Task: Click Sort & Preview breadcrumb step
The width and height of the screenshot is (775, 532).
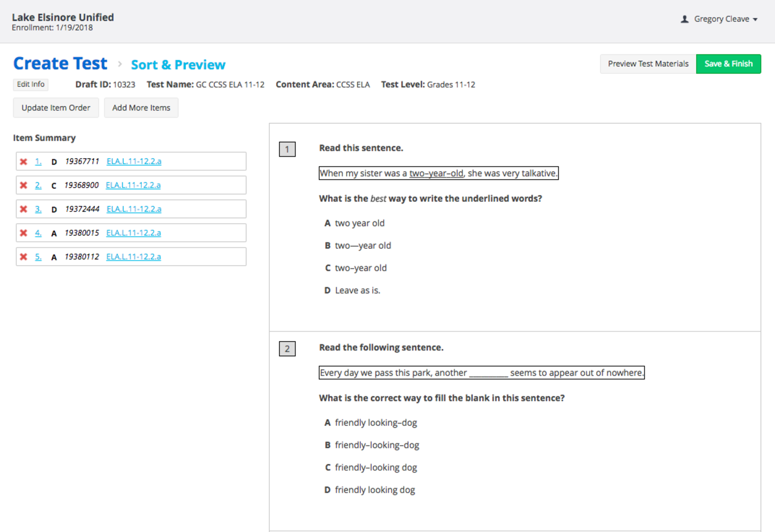Action: point(178,65)
